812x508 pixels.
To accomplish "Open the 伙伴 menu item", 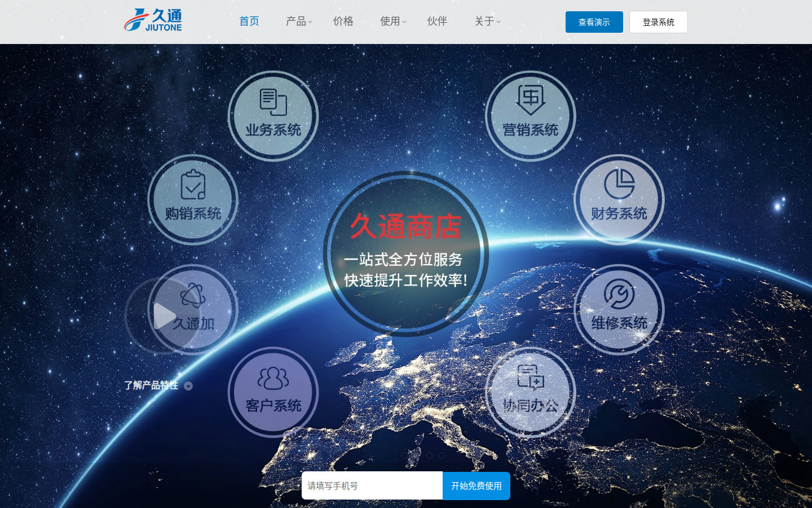I will pyautogui.click(x=437, y=21).
